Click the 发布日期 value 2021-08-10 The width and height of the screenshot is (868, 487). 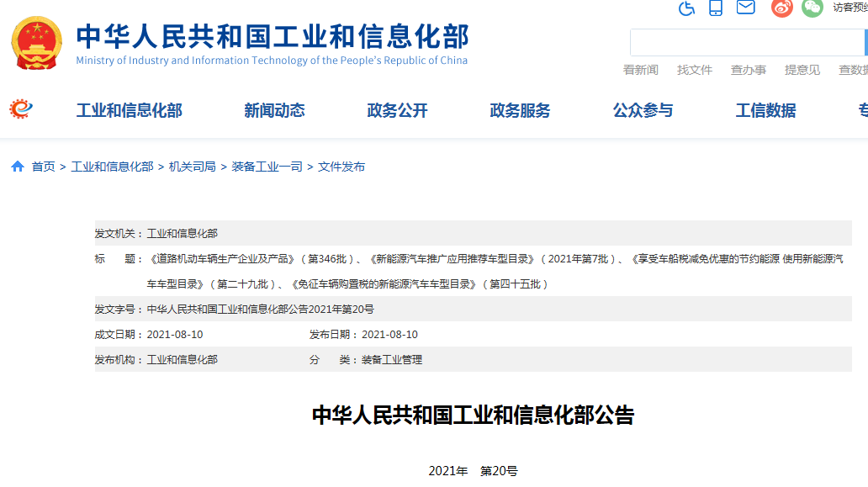(389, 335)
